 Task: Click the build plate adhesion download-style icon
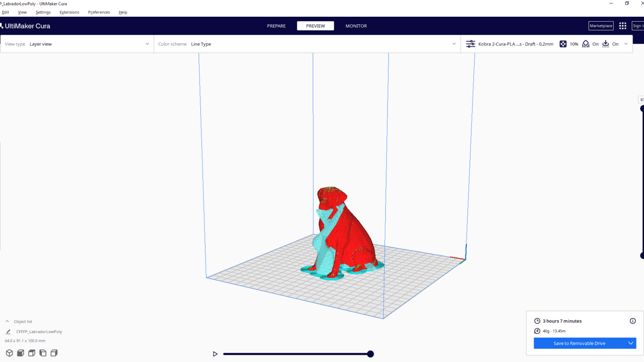point(605,44)
